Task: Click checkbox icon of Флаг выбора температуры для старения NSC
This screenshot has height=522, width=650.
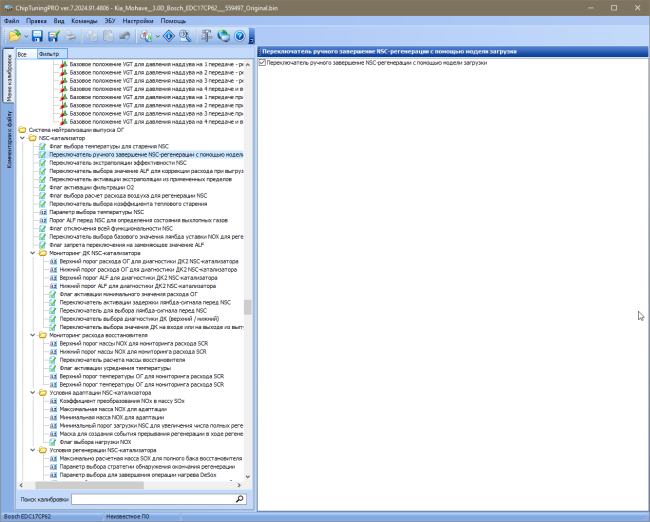Action: point(42,146)
